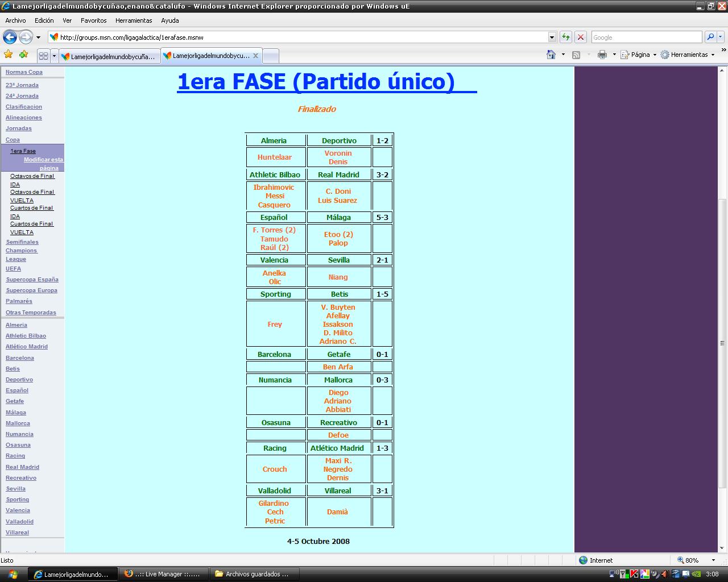This screenshot has height=582, width=728.
Task: Open the Otras Temporadas link
Action: pyautogui.click(x=31, y=313)
